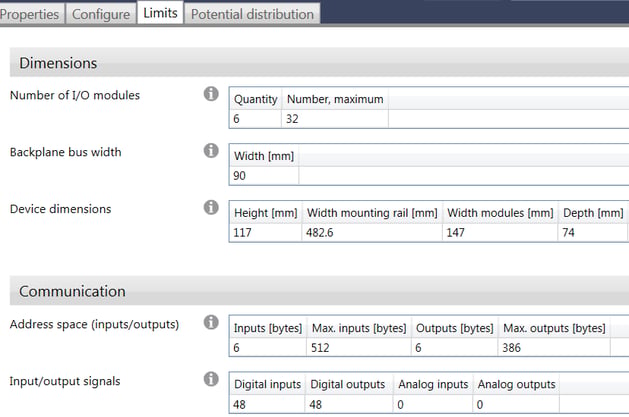Open the Configure tab
629x417 pixels.
101,14
